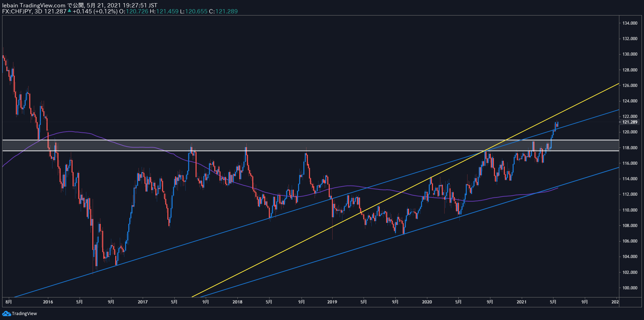Click the 106.000 price axis label
Image resolution: width=644 pixels, height=320 pixels.
630,241
